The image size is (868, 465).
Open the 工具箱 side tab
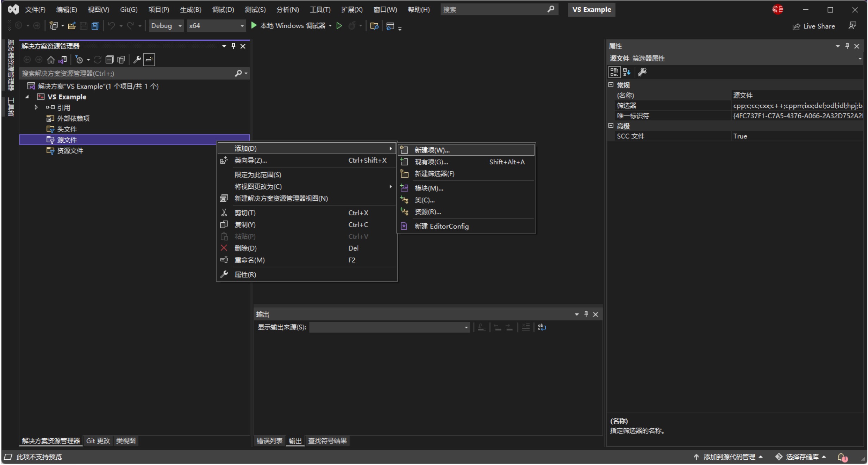pyautogui.click(x=11, y=107)
